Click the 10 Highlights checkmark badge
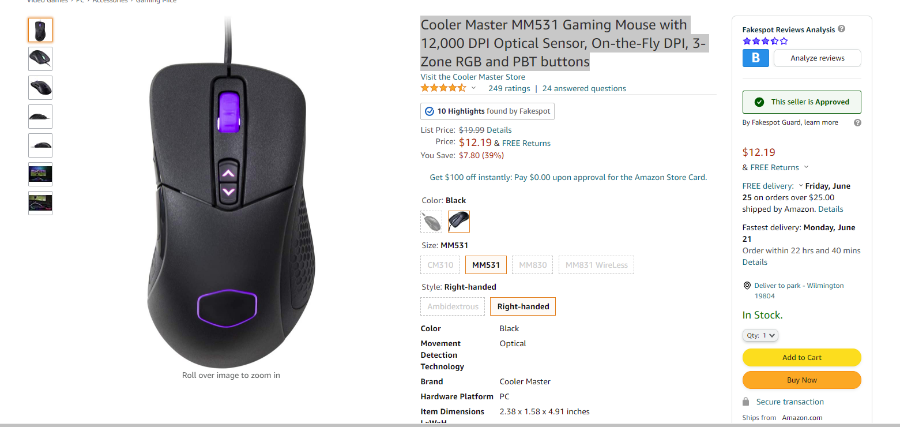This screenshot has height=427, width=900. click(x=429, y=111)
